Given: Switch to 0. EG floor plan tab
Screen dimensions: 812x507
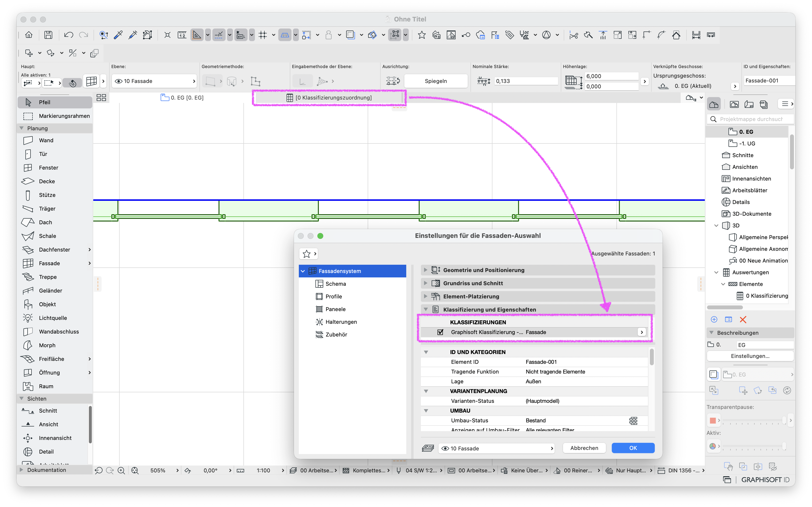Looking at the screenshot, I should (x=182, y=98).
